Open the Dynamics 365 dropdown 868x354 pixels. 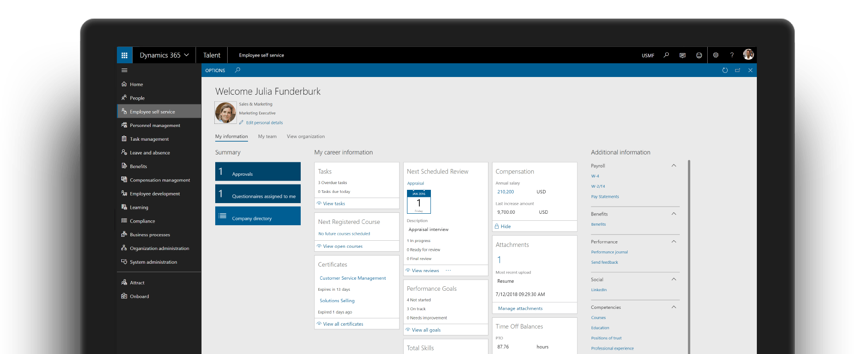[164, 55]
